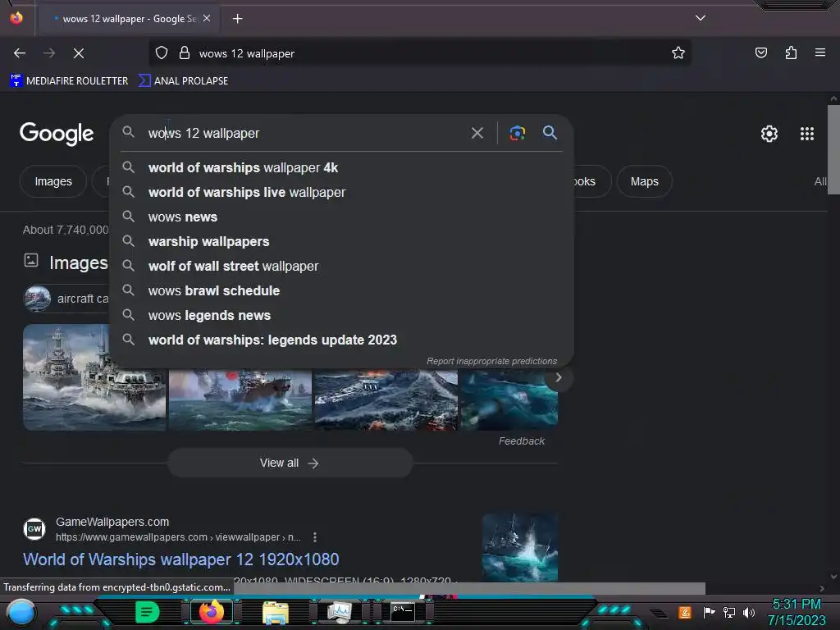
Task: Switch to the Images filter tab
Action: [x=53, y=181]
